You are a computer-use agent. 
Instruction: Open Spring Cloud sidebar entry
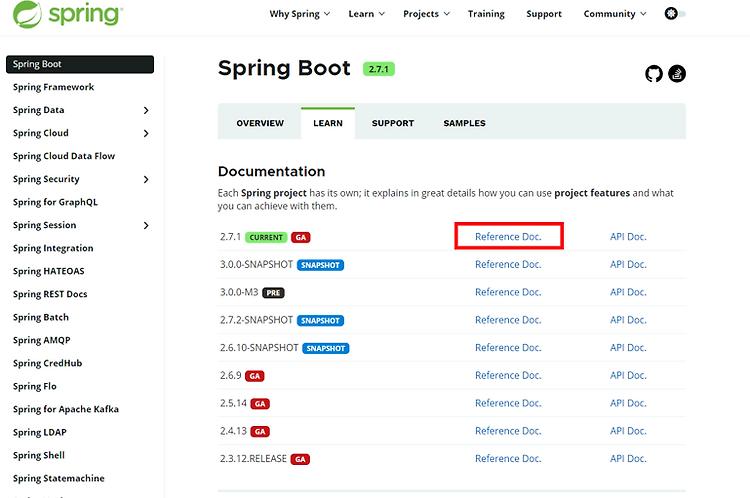tap(41, 133)
